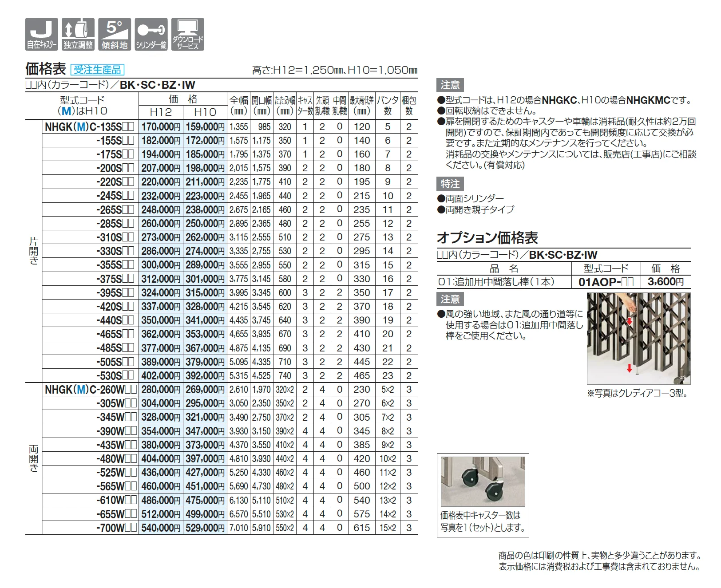The image size is (721, 588).
Task: Click the 開口幅 column header
Action: (261, 106)
